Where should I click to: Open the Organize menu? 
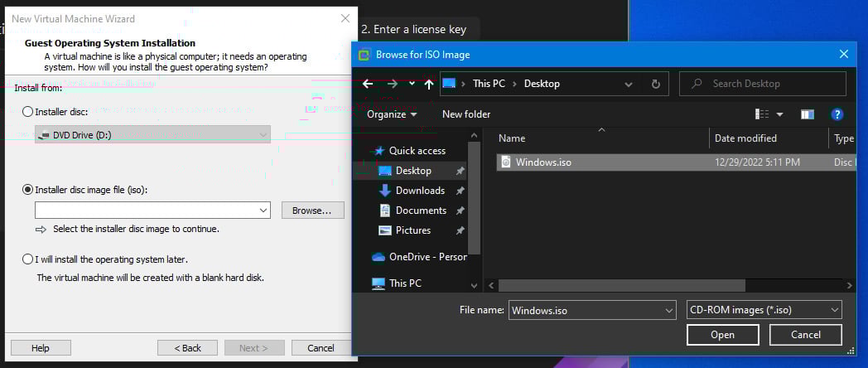tap(392, 114)
